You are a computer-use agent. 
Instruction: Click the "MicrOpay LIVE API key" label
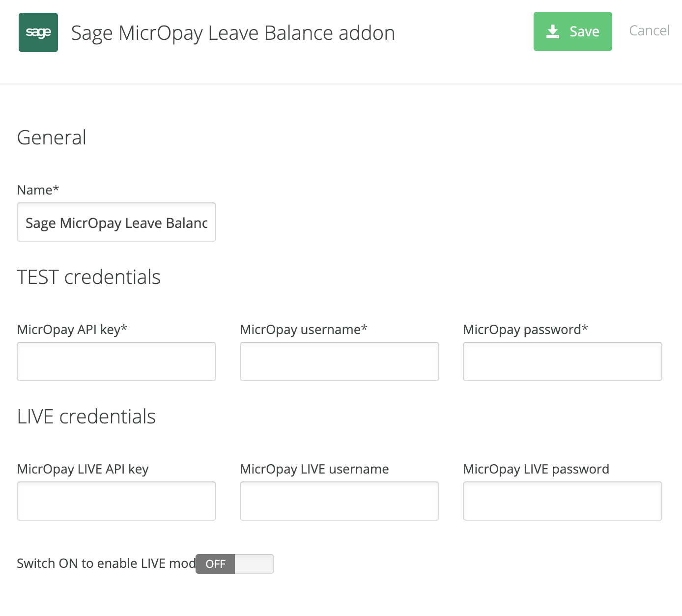point(83,469)
